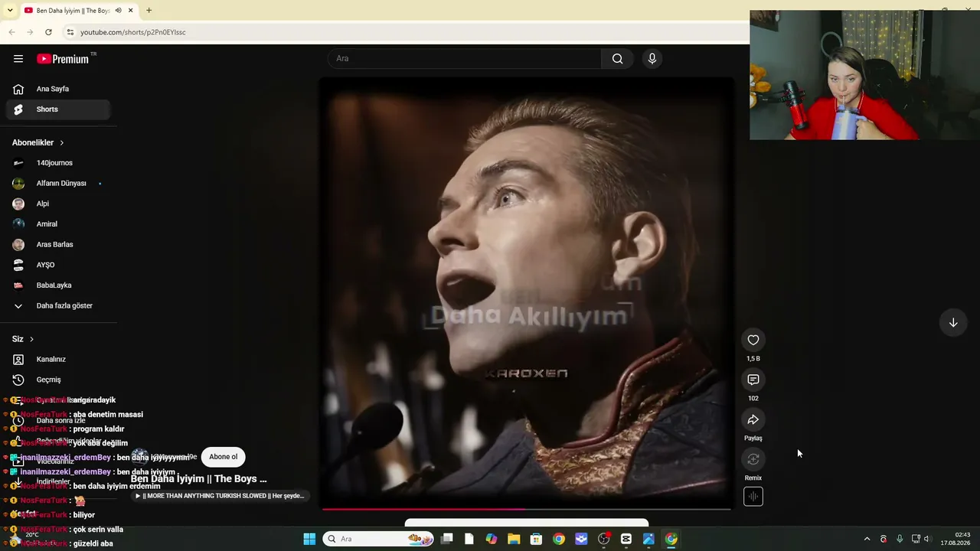The image size is (980, 551).
Task: Expand the Abonelikler section
Action: (38, 142)
